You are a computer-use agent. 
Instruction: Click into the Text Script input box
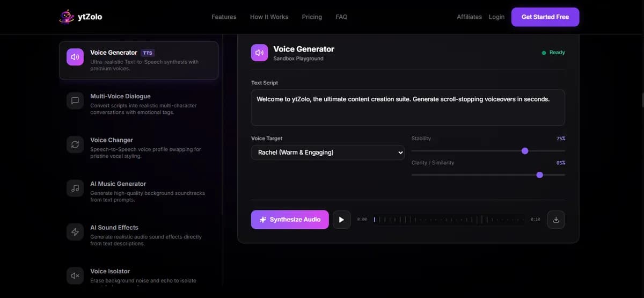tap(408, 107)
